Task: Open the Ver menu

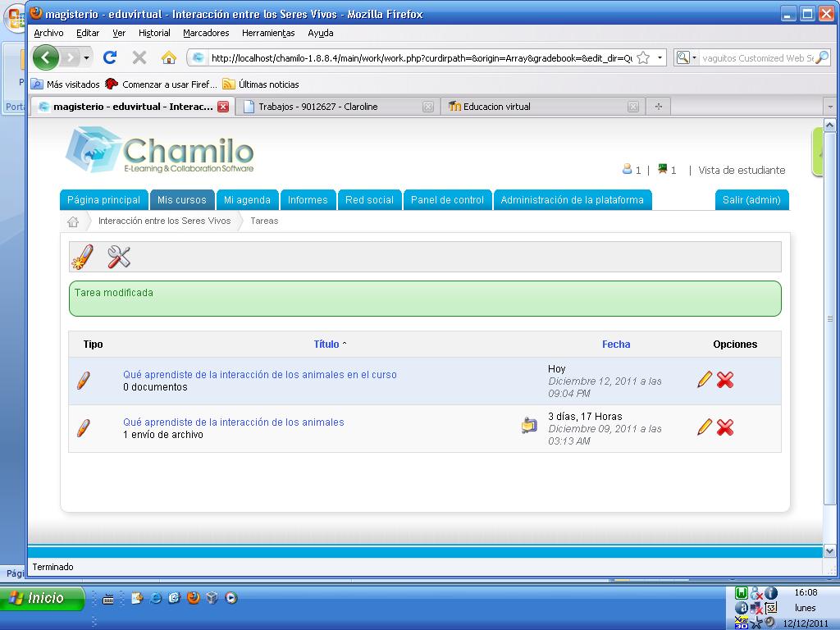Action: [x=119, y=33]
